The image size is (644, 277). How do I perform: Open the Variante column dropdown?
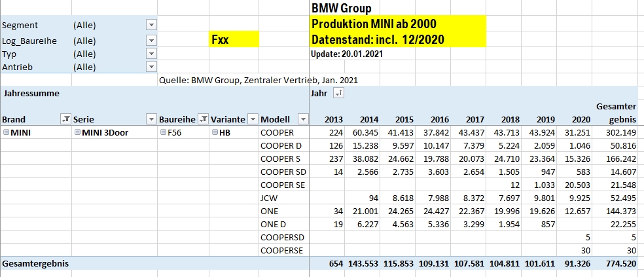250,119
